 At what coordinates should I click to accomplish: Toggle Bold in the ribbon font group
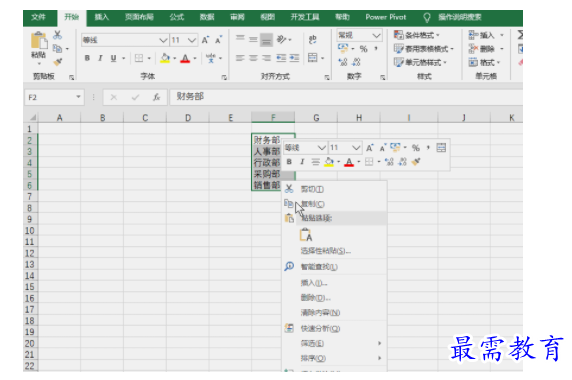(87, 58)
